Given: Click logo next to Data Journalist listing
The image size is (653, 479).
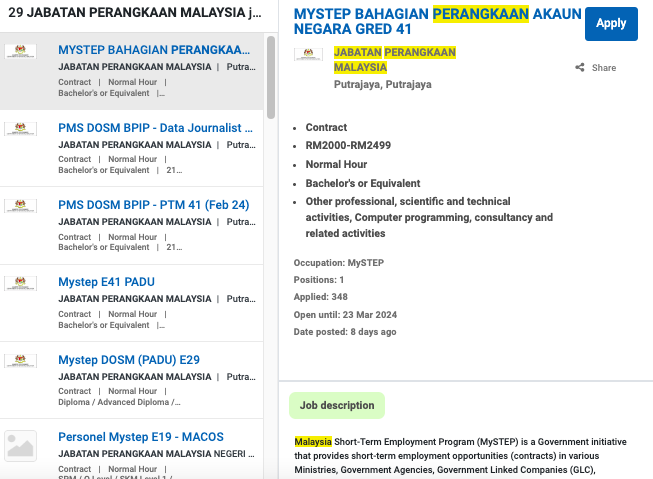Looking at the screenshot, I should [21, 129].
